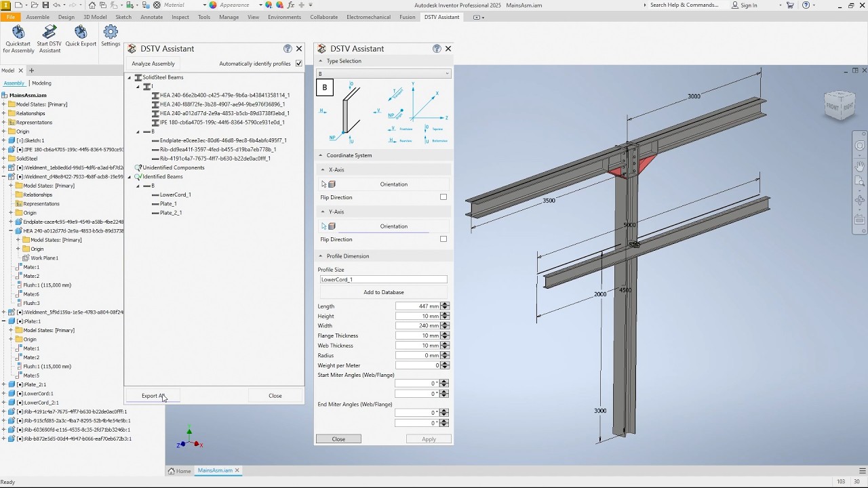The image size is (868, 488).
Task: Open Autodesk App Store cart icon
Action: point(790,5)
